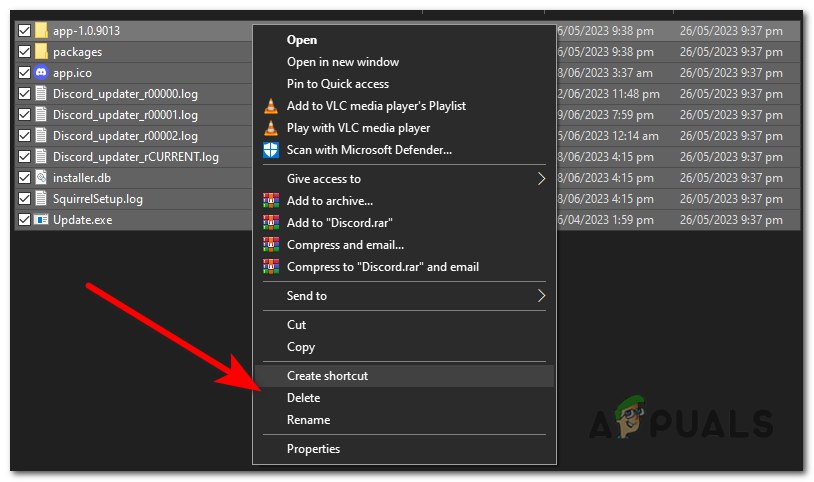Click the SquirrelSetup.log file icon
814x482 pixels.
click(41, 198)
